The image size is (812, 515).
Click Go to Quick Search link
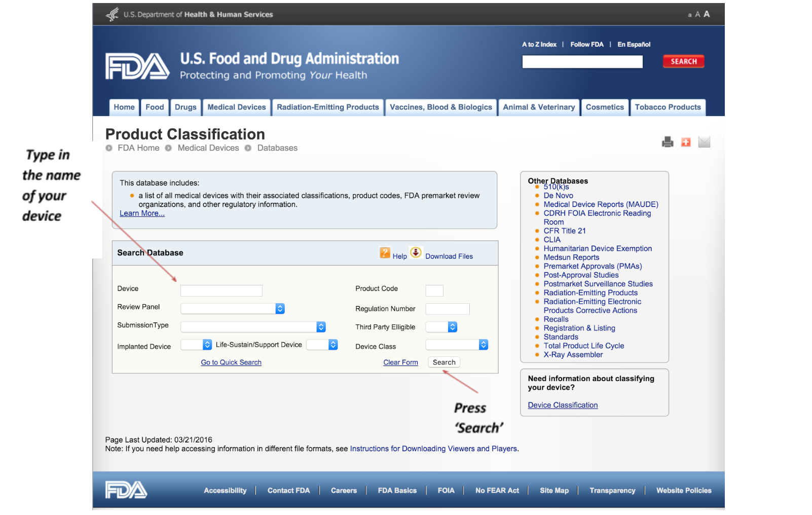(x=231, y=362)
